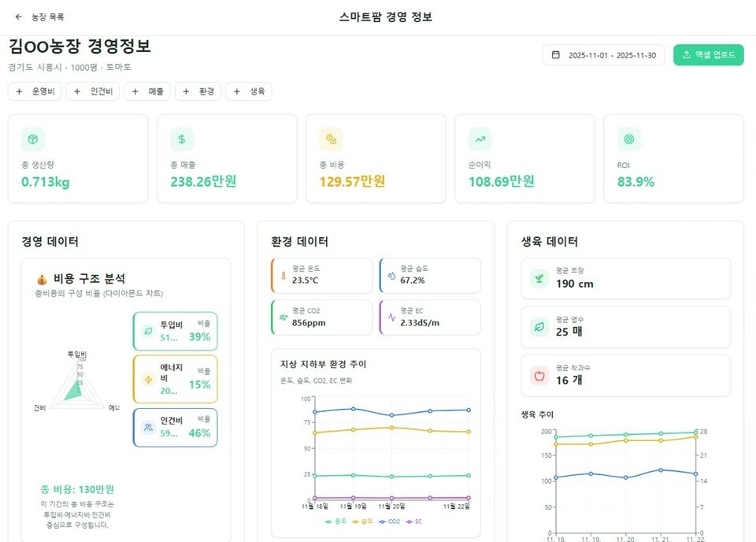756x542 pixels.
Task: Click the 엑셀 업로드 button
Action: (708, 55)
